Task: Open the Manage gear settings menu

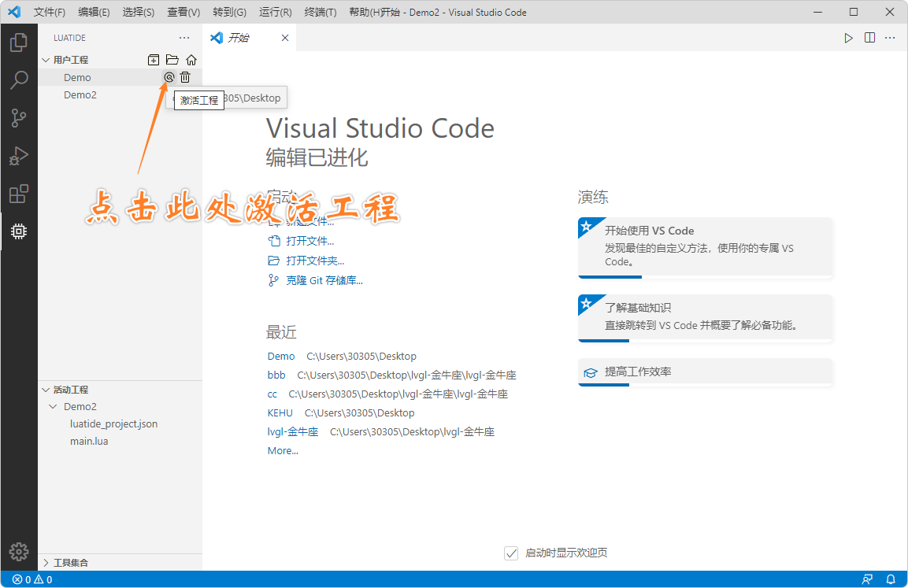Action: tap(19, 552)
